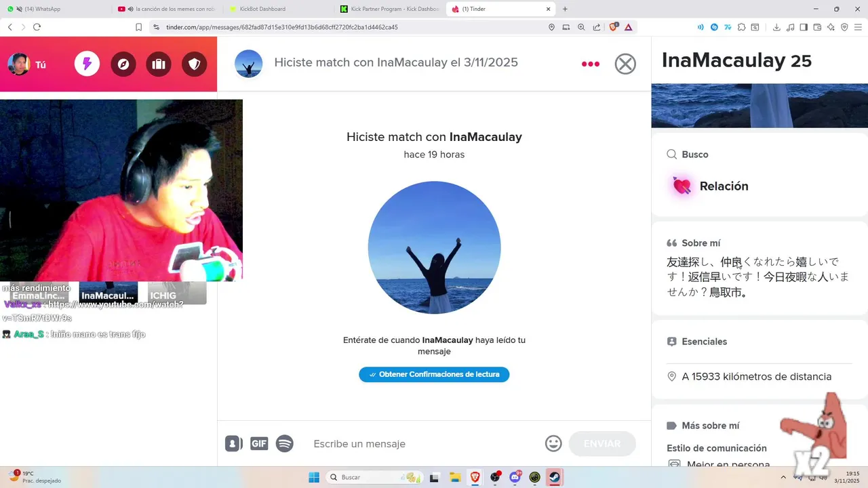Go back in the browser
868x488 pixels.
click(9, 27)
